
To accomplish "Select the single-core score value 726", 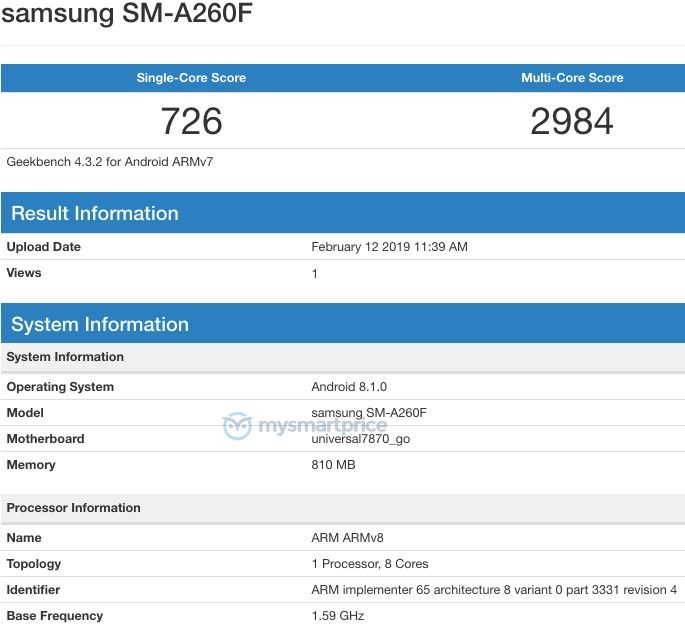I will (191, 121).
